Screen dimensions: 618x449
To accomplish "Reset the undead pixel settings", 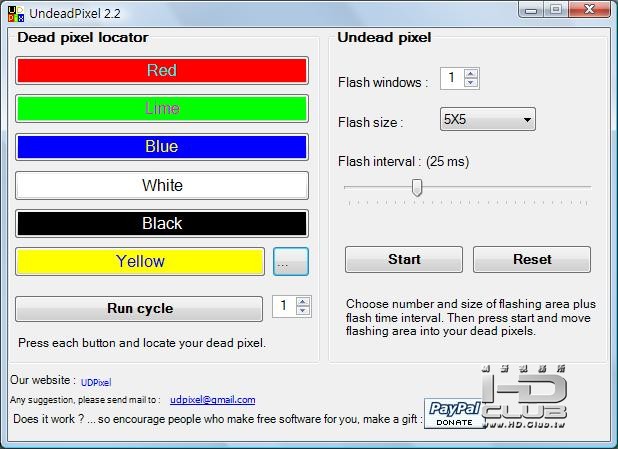I will pos(532,259).
